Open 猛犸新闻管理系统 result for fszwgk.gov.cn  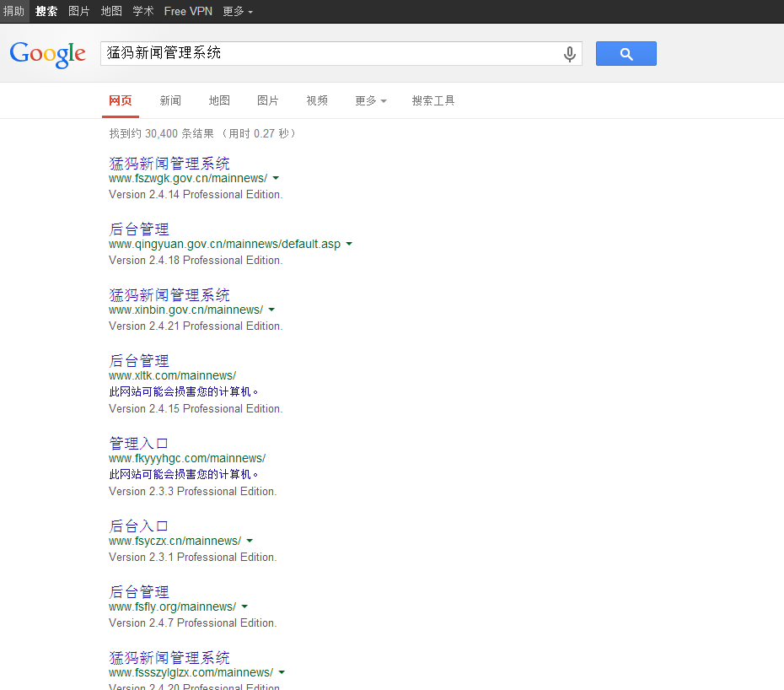[x=169, y=163]
